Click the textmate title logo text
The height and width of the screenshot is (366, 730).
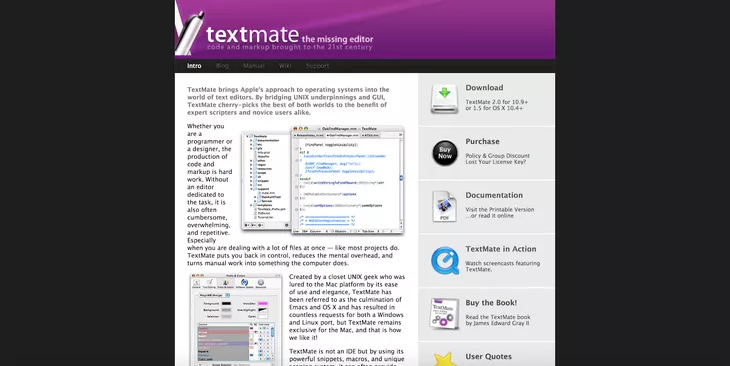click(x=252, y=34)
